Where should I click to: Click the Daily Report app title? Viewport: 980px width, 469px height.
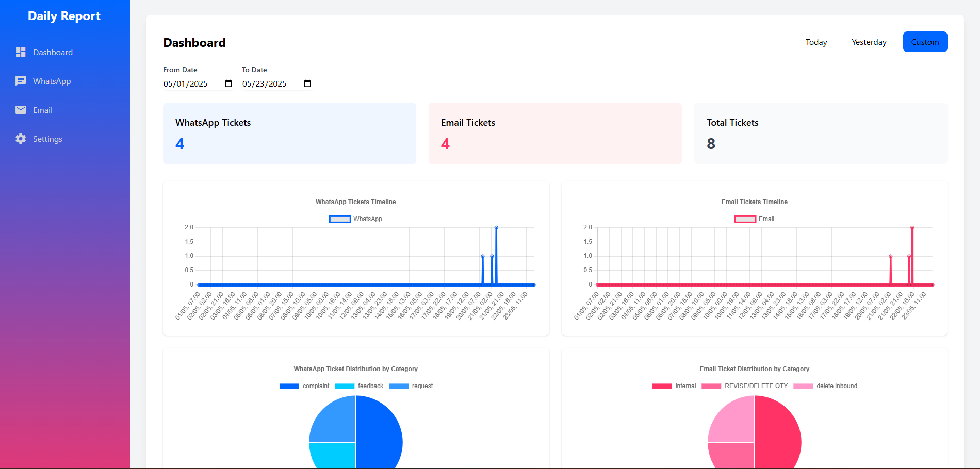pos(64,16)
